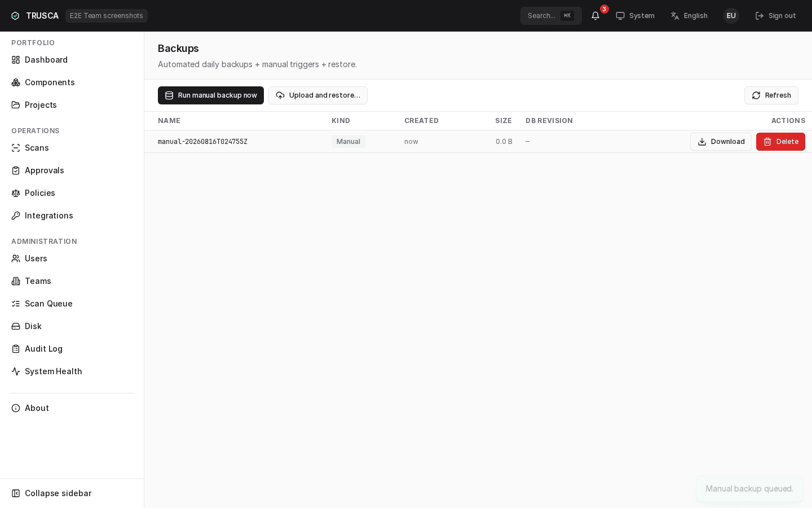Click the Teams building icon
812x508 pixels.
(x=16, y=281)
